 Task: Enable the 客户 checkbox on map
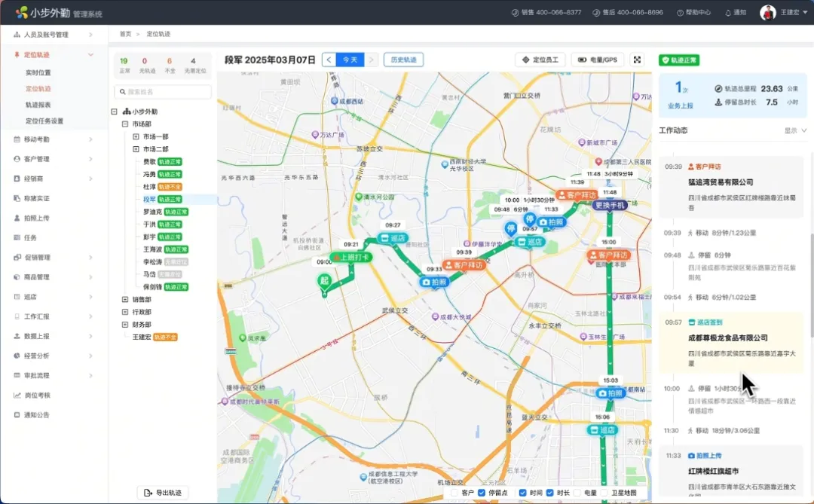[x=454, y=493]
